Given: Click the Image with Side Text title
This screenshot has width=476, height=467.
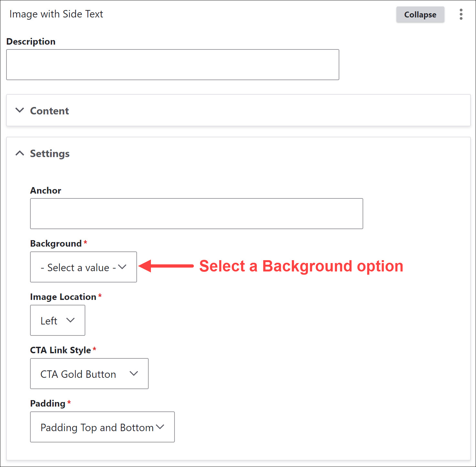Looking at the screenshot, I should click(56, 14).
